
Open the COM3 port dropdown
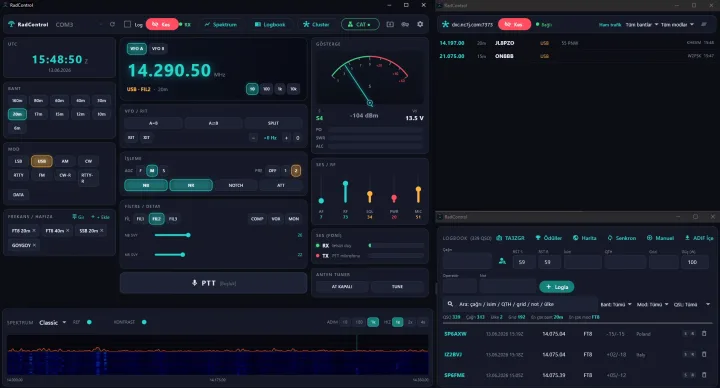78,24
